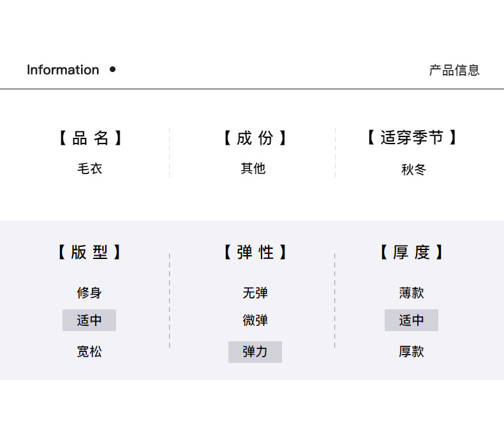
Task: Click the Information heading text
Action: tap(63, 70)
